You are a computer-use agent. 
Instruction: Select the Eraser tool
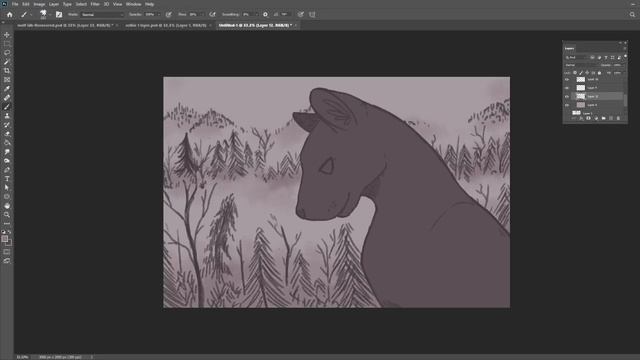click(x=7, y=134)
